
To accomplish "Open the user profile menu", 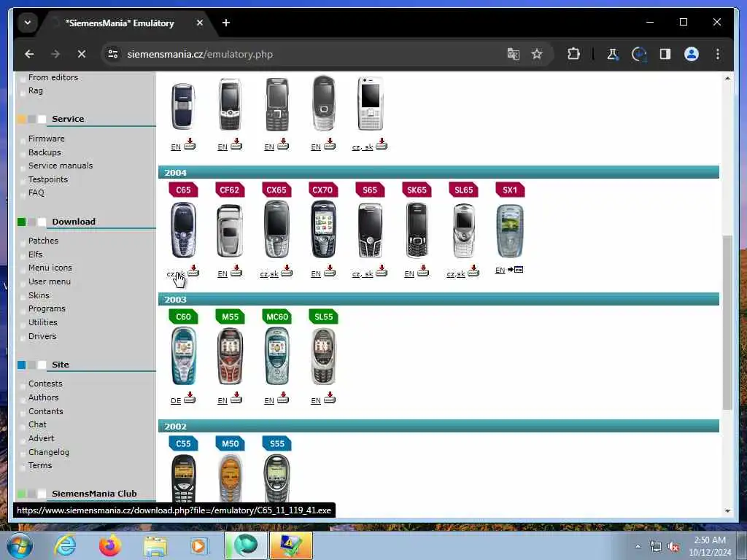I will [x=692, y=54].
